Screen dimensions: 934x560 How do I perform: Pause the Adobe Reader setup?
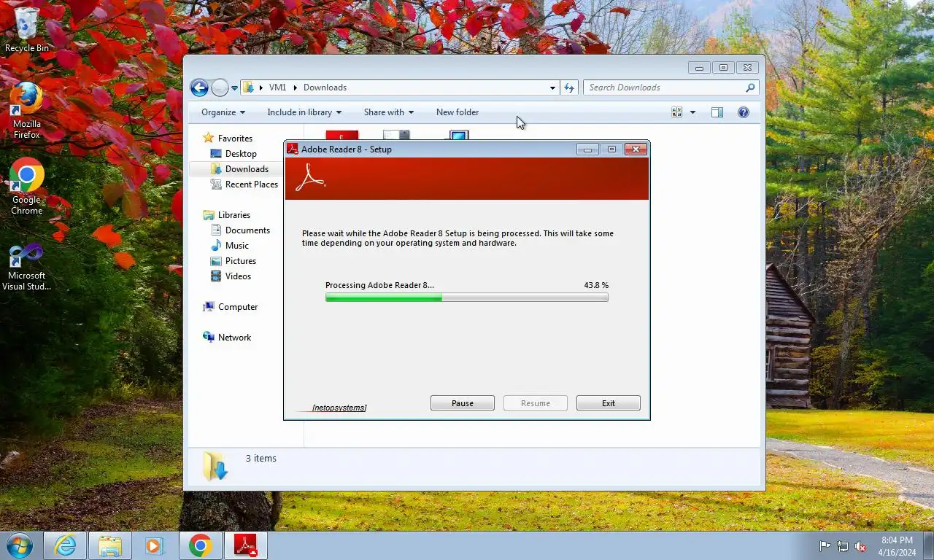[x=463, y=403]
